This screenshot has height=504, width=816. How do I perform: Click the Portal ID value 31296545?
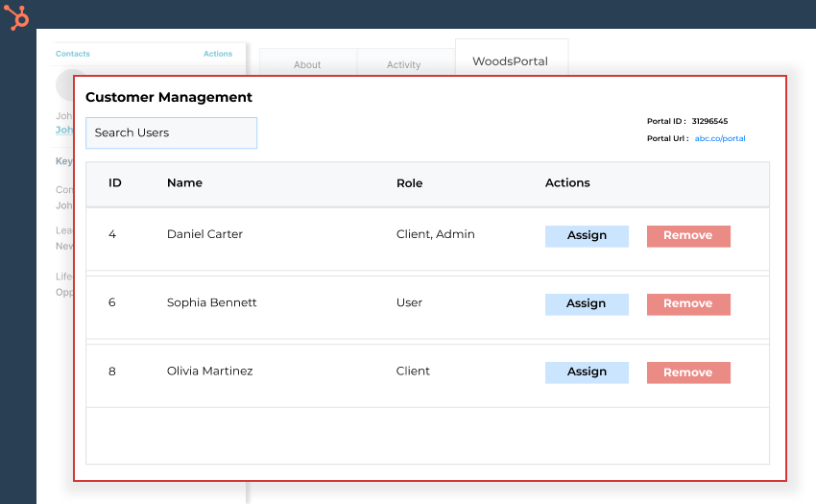709,121
